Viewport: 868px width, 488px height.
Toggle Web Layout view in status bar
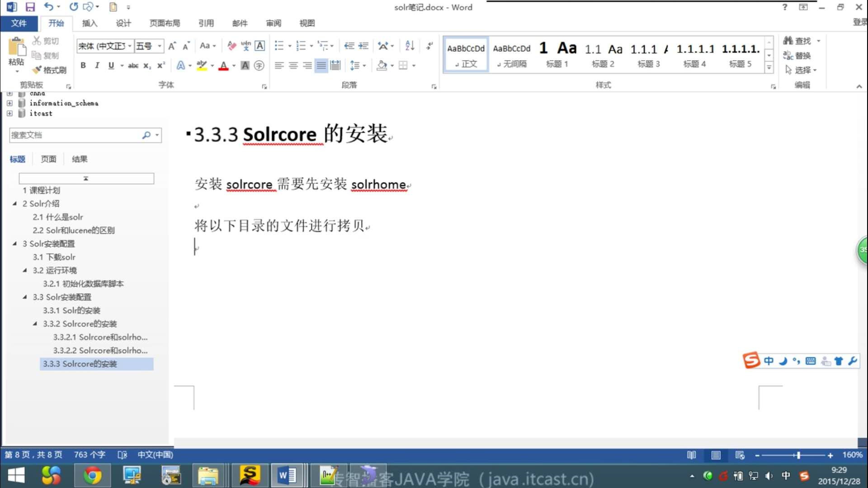(740, 455)
